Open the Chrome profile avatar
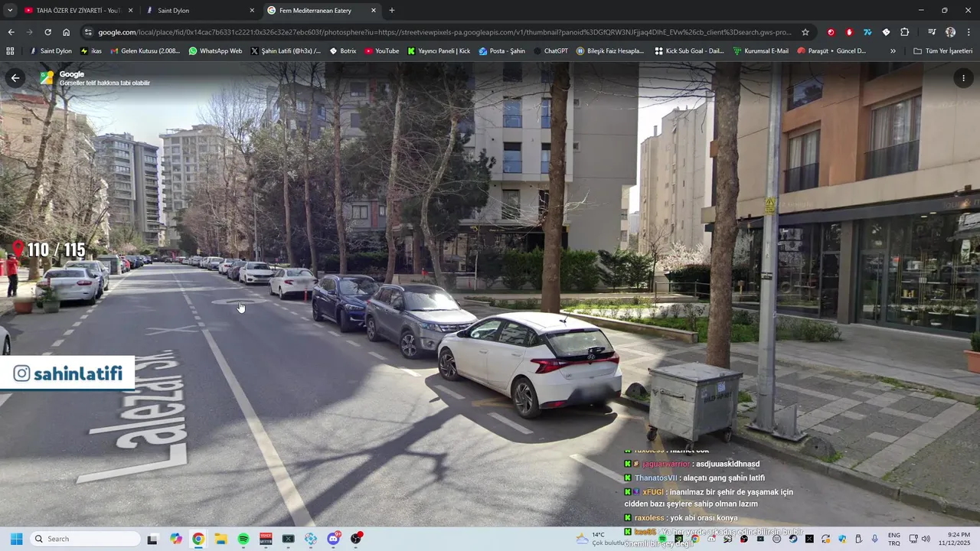This screenshot has height=551, width=980. click(950, 32)
